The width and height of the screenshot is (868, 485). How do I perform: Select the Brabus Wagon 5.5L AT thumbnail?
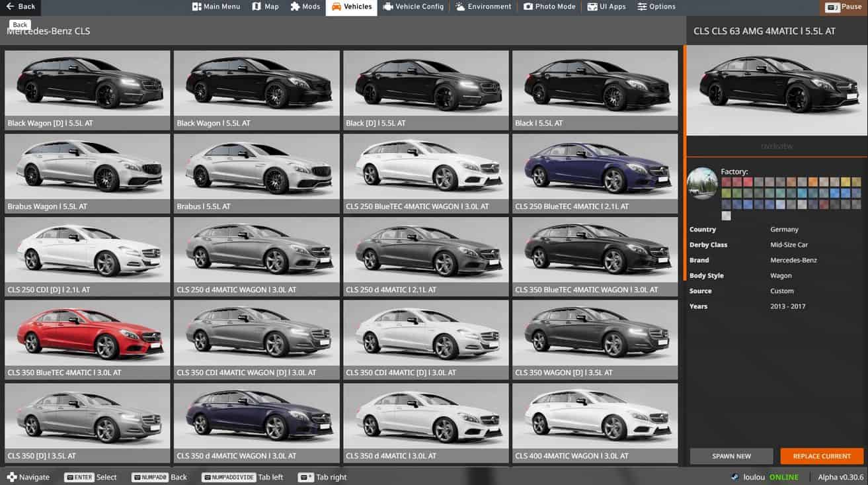click(x=87, y=173)
